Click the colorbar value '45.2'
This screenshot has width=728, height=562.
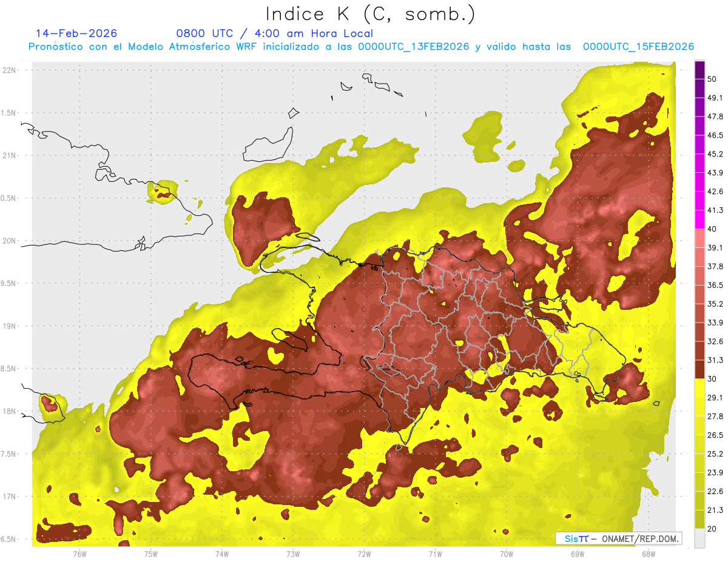715,154
